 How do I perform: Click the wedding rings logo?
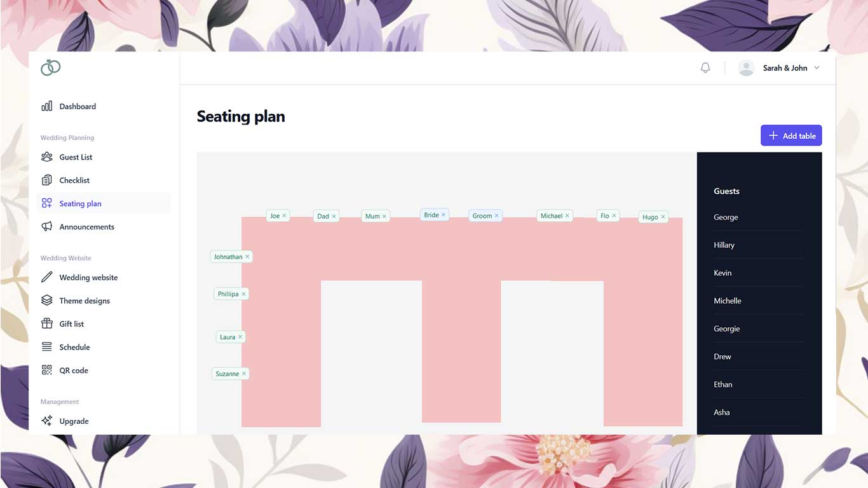[x=51, y=67]
